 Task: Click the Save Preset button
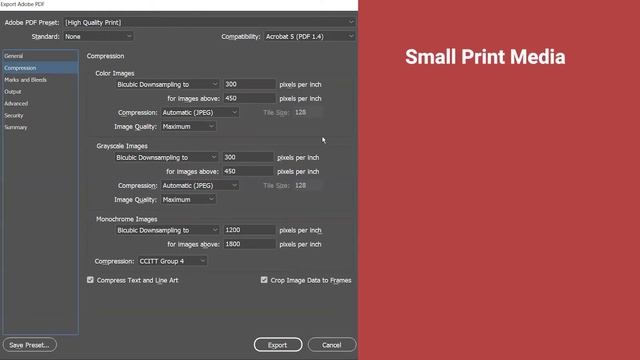(29, 345)
